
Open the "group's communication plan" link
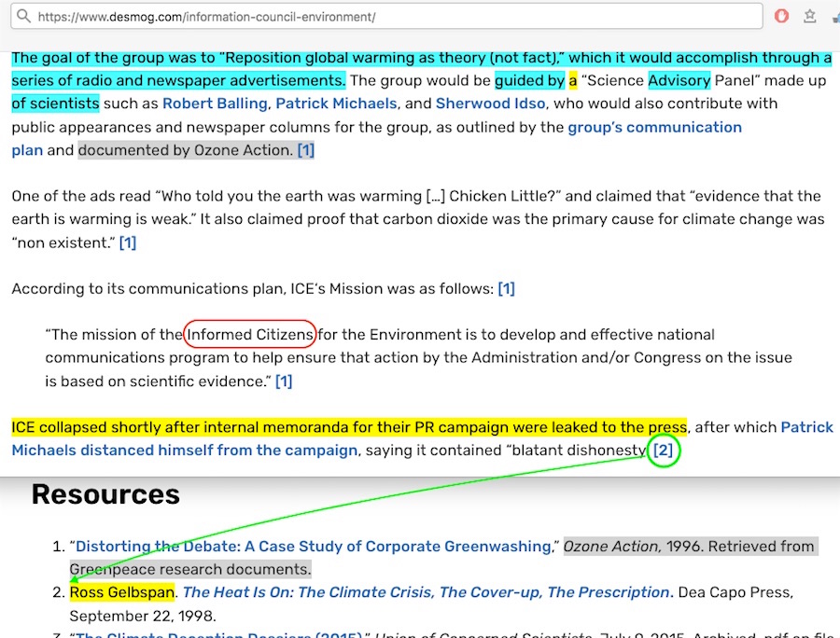[654, 127]
